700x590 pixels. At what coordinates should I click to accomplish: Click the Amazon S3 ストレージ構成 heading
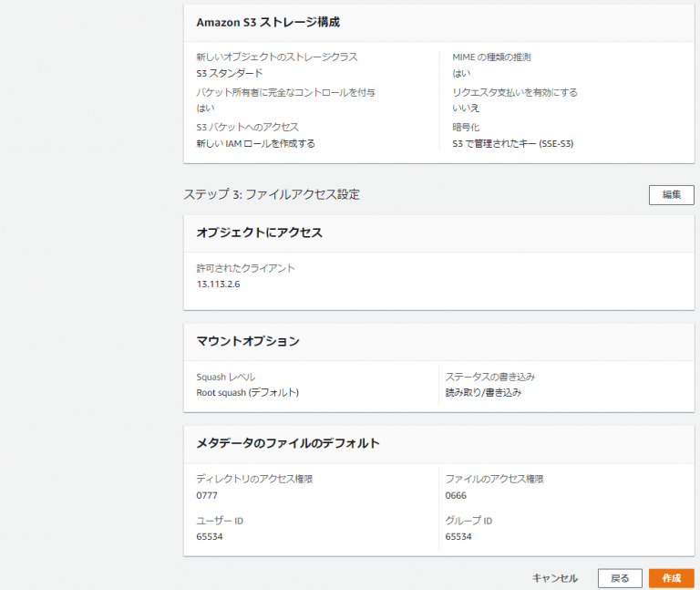(268, 22)
